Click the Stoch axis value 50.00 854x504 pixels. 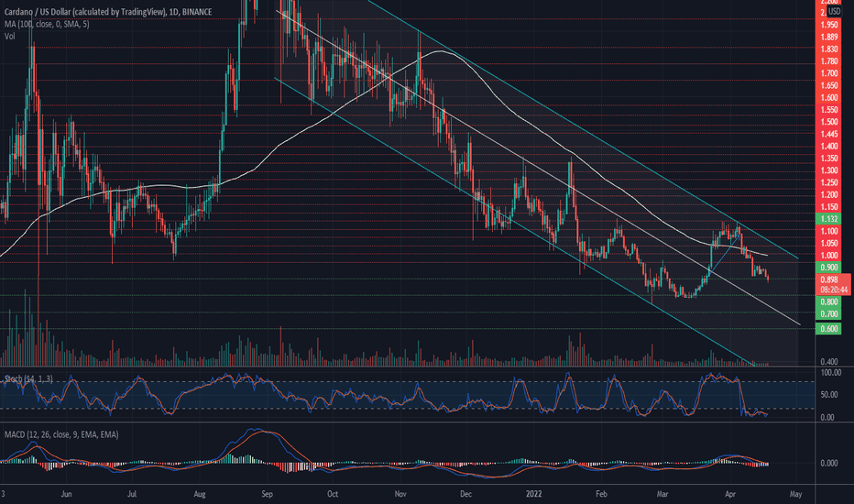pyautogui.click(x=830, y=394)
